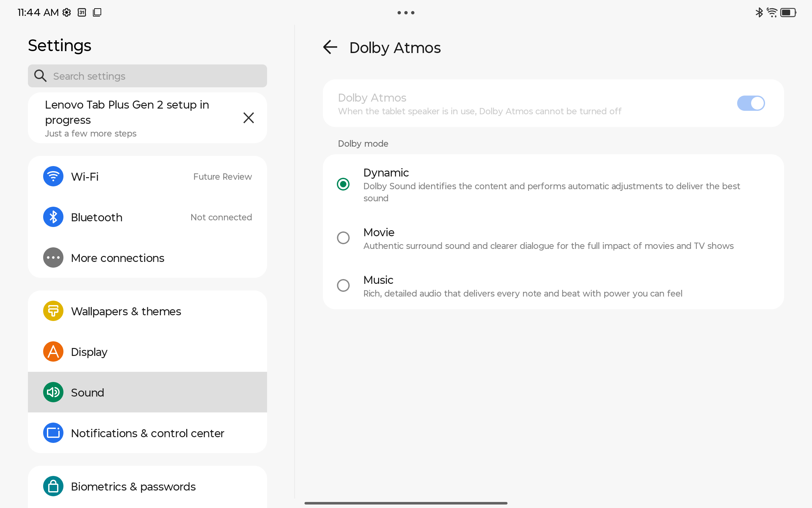Tap the Music mode 'Rich, detailed audio' description
The image size is (812, 508).
523,294
